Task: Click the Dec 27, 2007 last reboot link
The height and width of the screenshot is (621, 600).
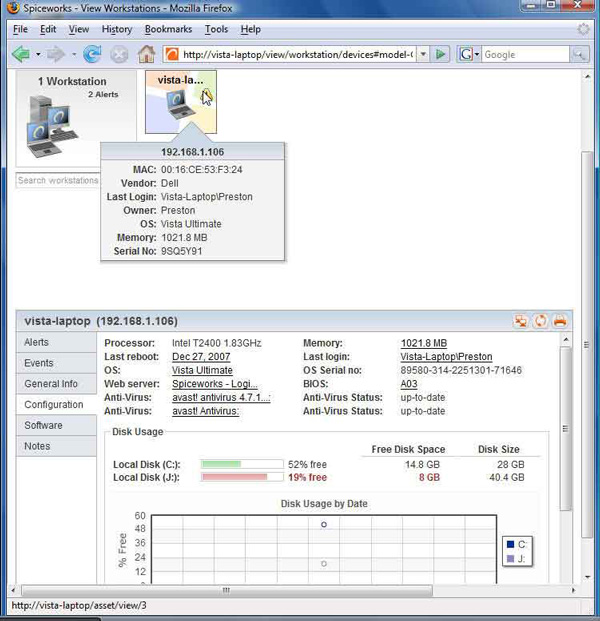Action: [x=203, y=357]
